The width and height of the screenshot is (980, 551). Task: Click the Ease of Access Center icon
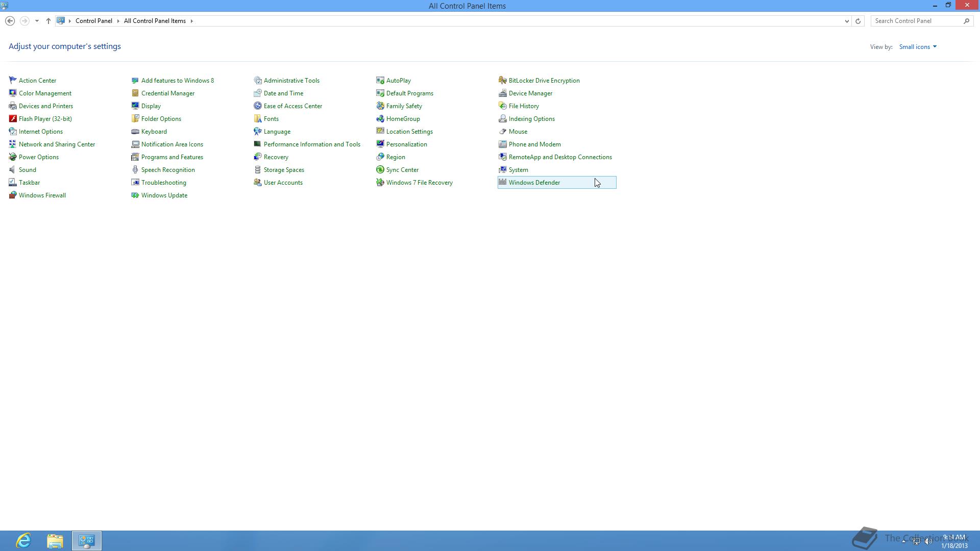pos(258,106)
